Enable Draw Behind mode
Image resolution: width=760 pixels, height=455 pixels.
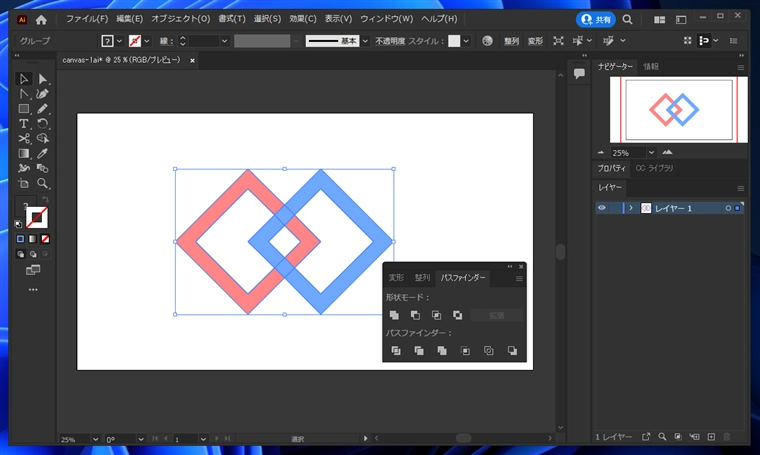click(x=33, y=254)
